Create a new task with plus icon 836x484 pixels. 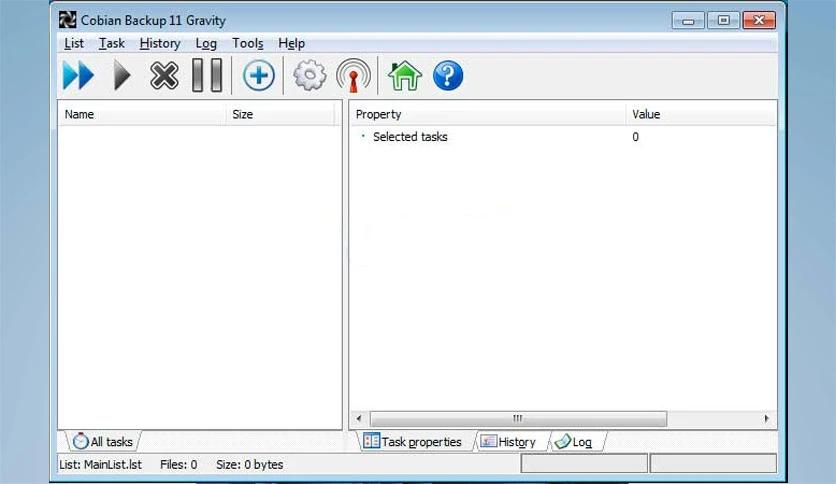259,75
